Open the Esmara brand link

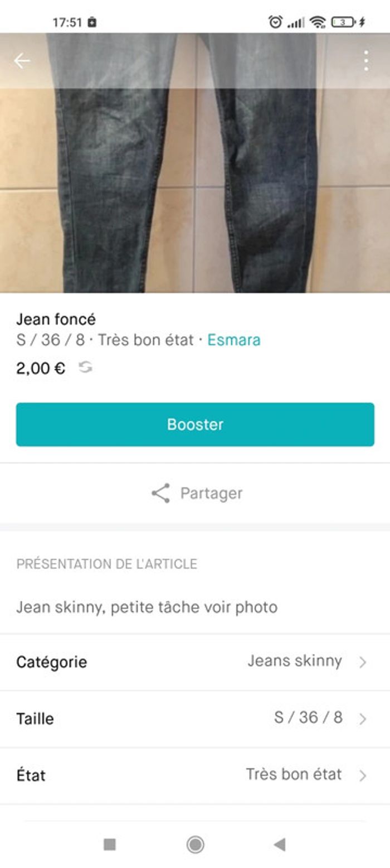point(233,340)
